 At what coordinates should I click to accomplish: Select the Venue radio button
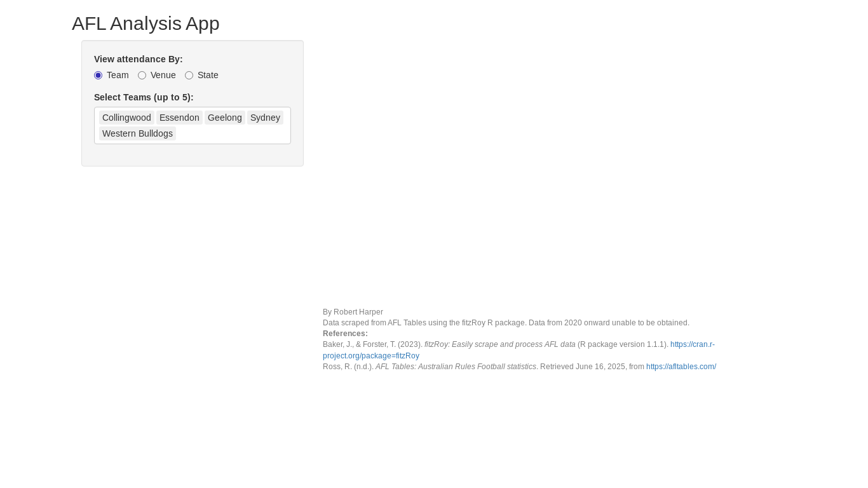click(x=142, y=76)
